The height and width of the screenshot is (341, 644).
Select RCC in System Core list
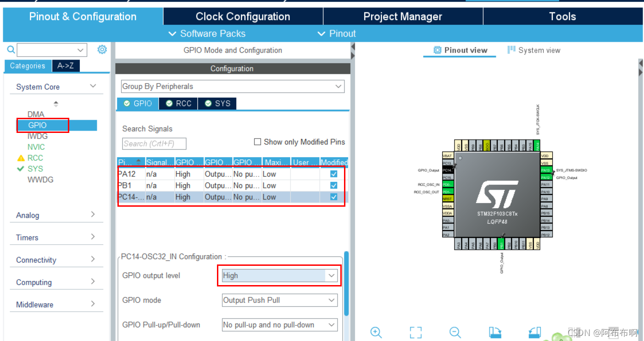pos(35,158)
